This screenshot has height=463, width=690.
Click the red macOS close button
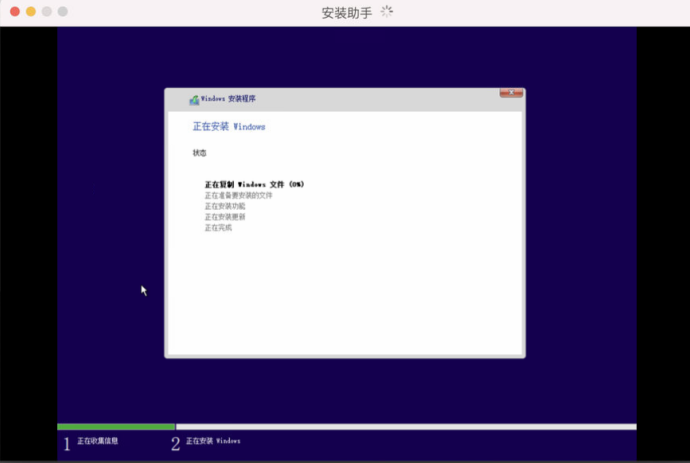click(15, 11)
